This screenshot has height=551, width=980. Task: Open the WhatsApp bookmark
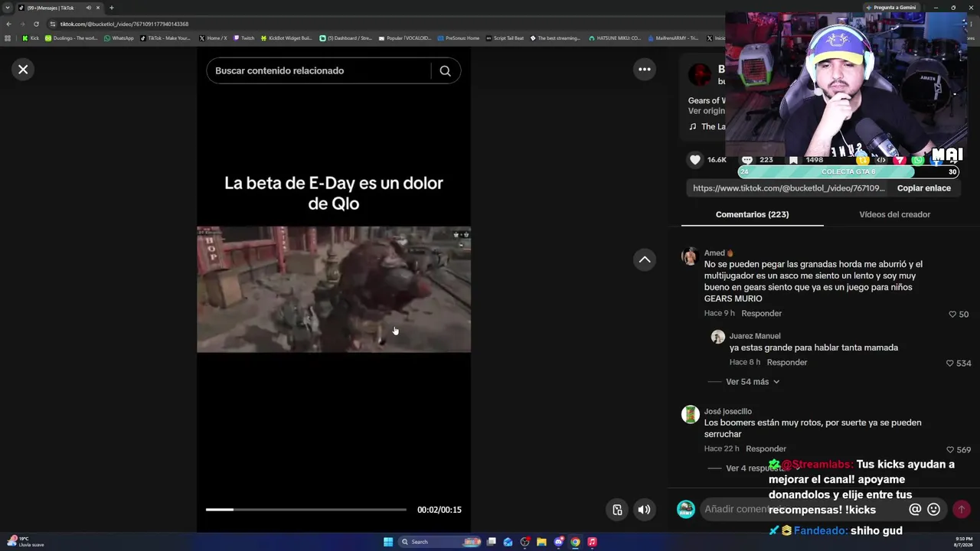[119, 38]
